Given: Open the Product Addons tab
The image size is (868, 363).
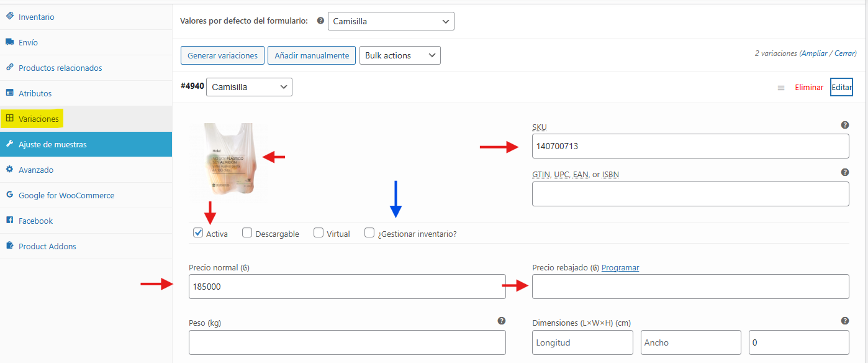Looking at the screenshot, I should pos(86,246).
